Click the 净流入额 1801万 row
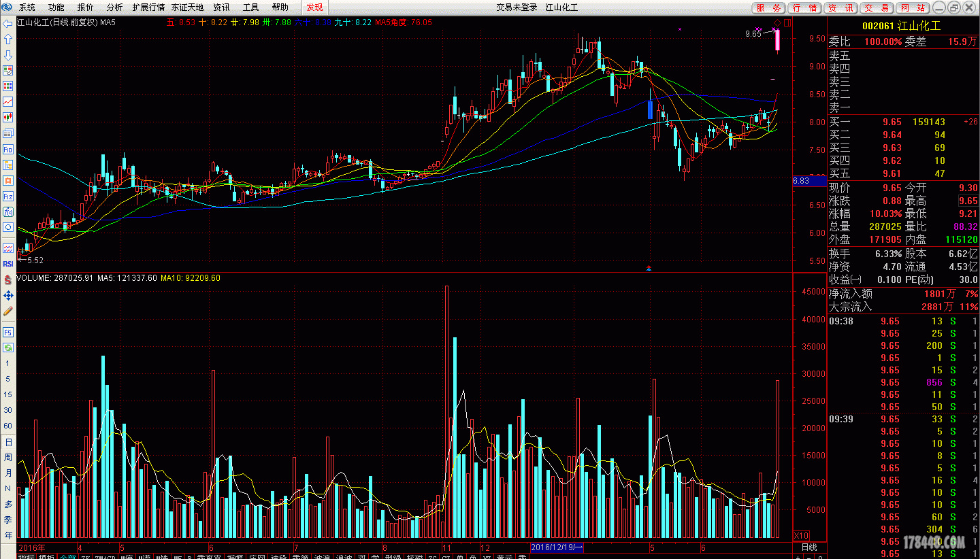 903,294
